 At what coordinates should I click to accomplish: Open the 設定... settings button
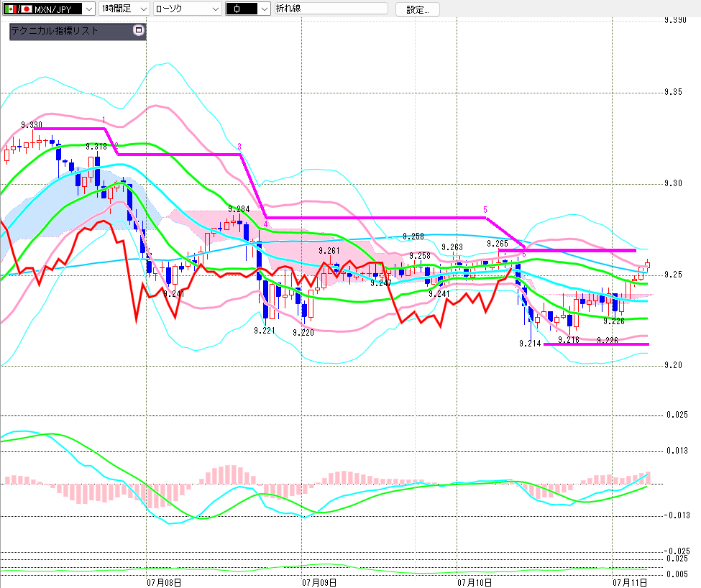point(417,9)
